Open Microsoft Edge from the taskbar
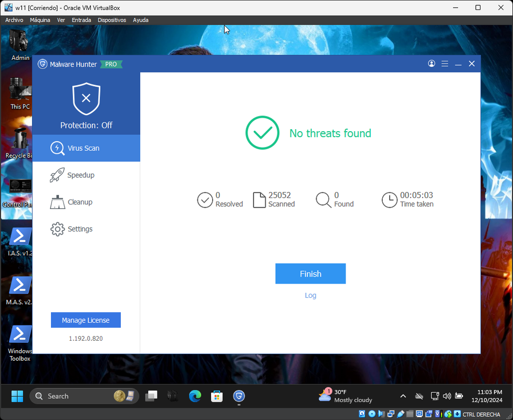Screen dimensions: 513x420 [x=195, y=396]
